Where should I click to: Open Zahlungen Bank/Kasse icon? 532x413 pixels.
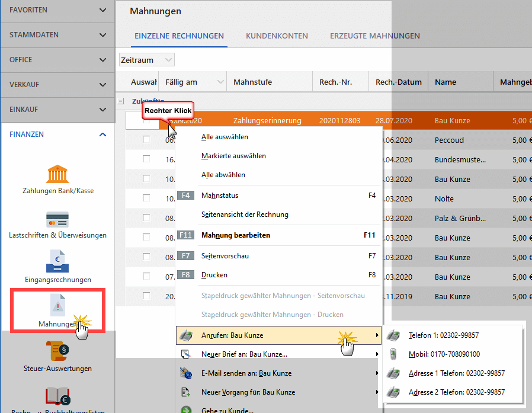point(57,174)
